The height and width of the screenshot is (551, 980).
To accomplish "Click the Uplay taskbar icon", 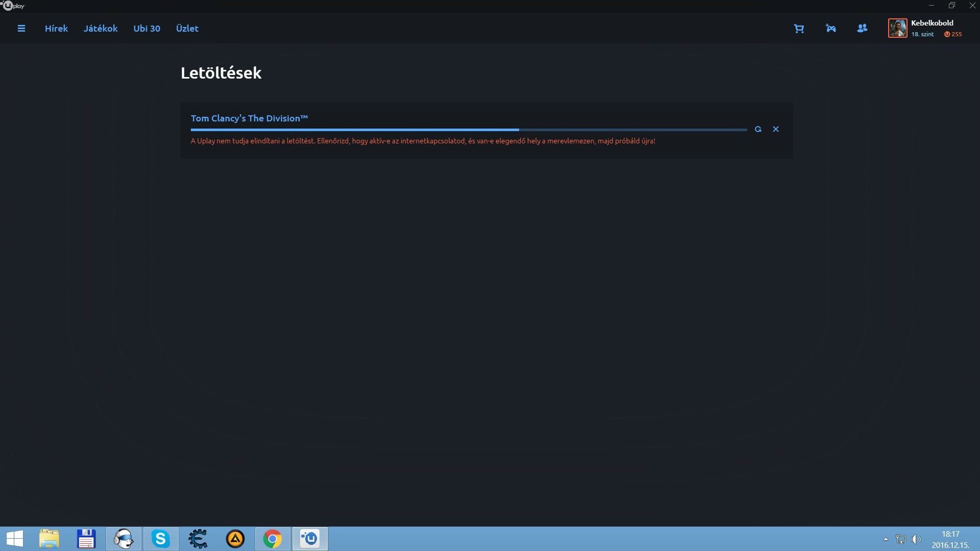I will [310, 539].
